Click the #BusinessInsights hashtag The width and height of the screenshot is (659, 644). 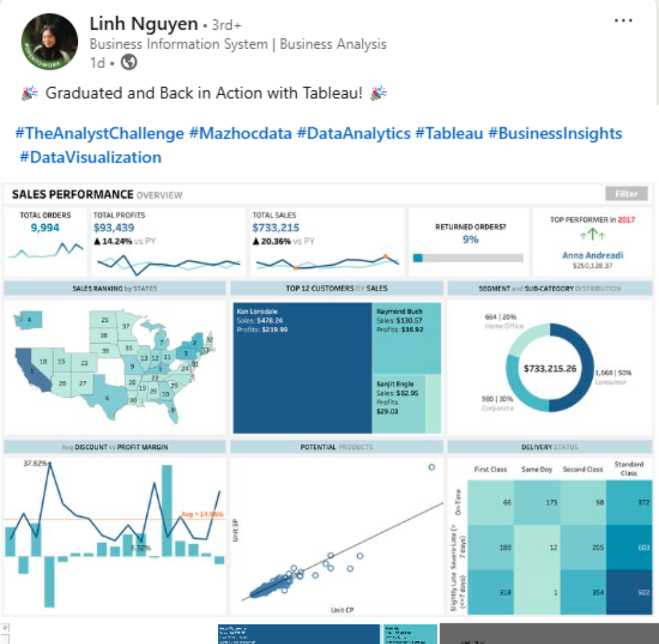click(x=555, y=133)
